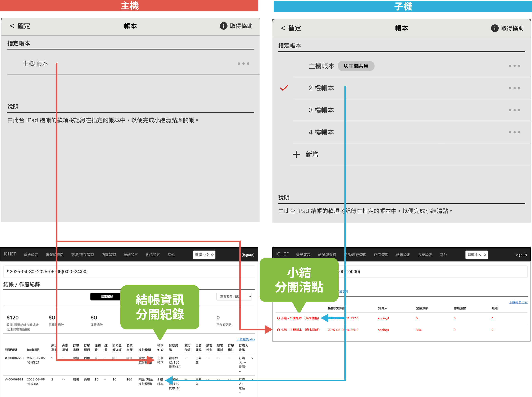This screenshot has width=532, height=397.
Task: Open the three-dot menu for 主機帳本 on 主機
Action: click(243, 64)
